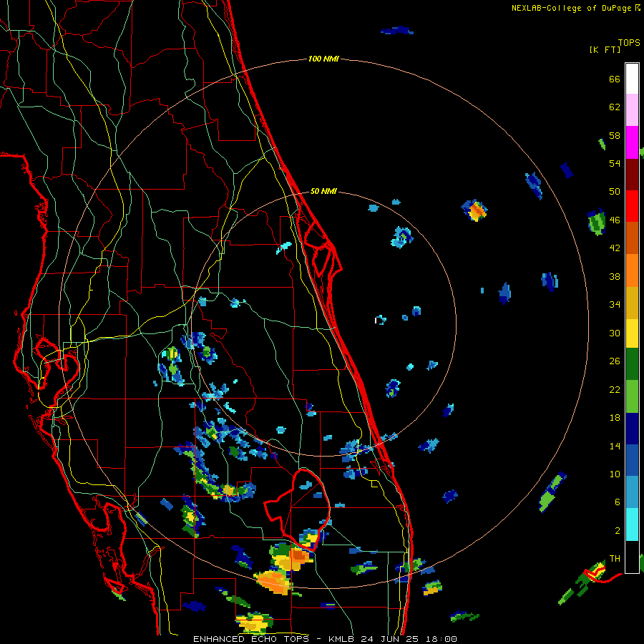Select the light orange legend color block

pos(632,270)
